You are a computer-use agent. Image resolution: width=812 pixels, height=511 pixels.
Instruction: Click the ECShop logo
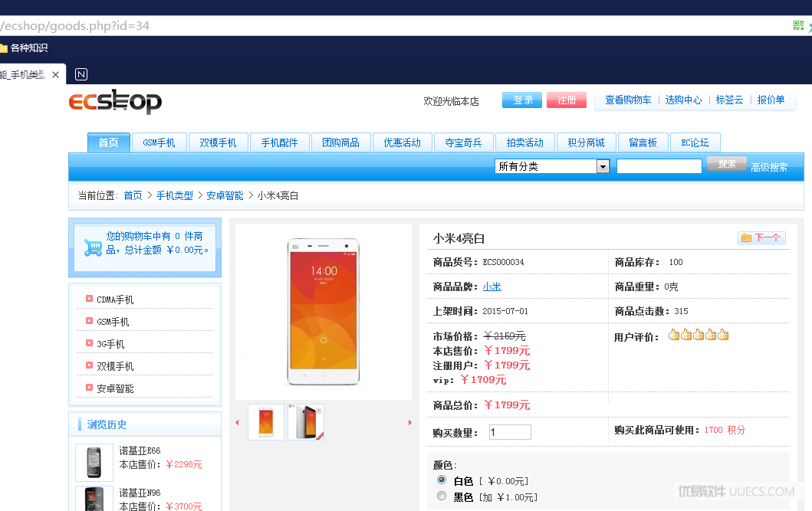(x=115, y=101)
